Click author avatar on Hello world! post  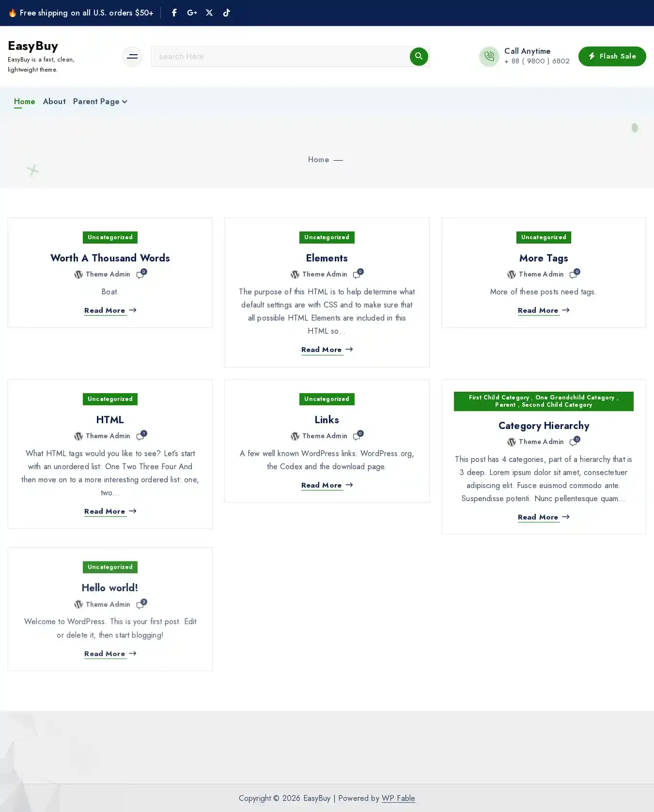click(x=78, y=605)
